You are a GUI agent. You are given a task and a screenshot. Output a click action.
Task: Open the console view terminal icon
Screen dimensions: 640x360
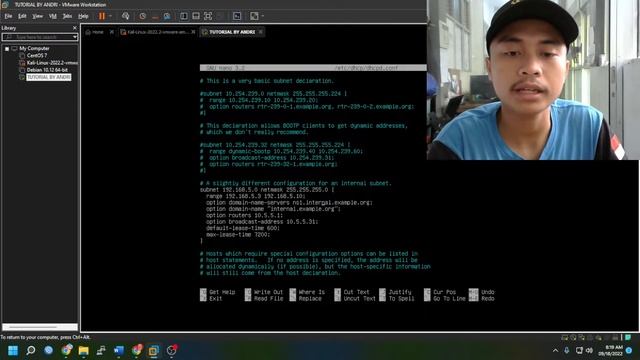pyautogui.click(x=237, y=16)
